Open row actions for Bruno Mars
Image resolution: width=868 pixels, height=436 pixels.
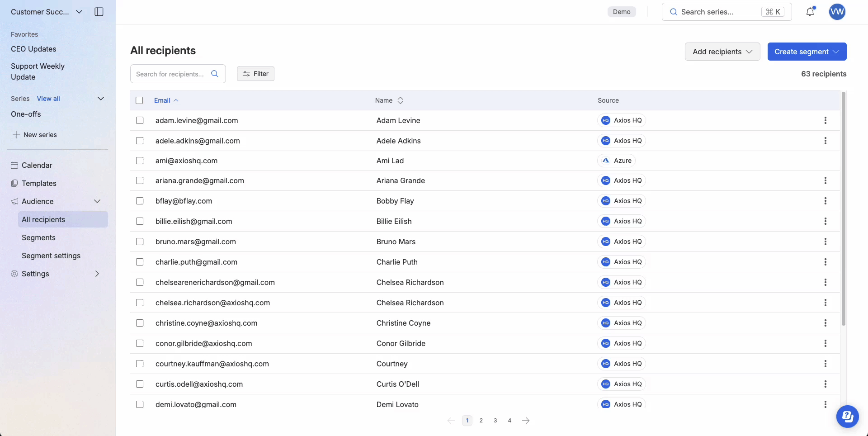[826, 242]
